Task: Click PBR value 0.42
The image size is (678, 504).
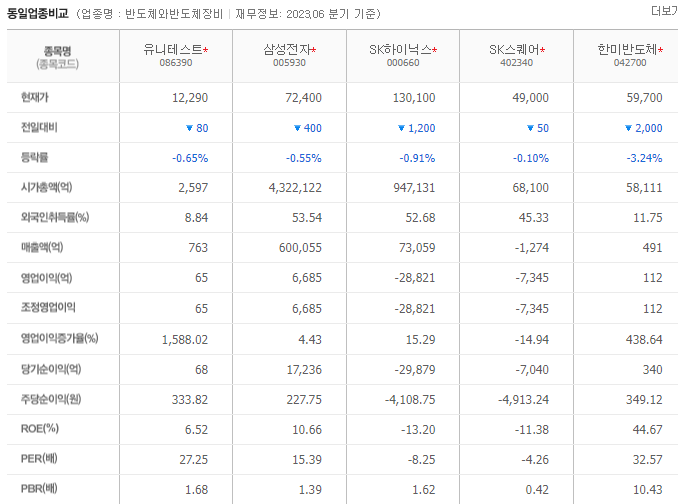Action: (537, 490)
